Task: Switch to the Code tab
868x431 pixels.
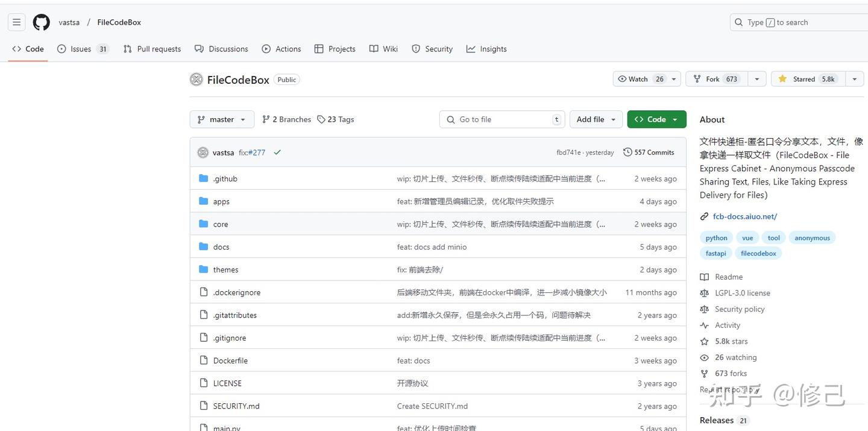Action: 28,49
